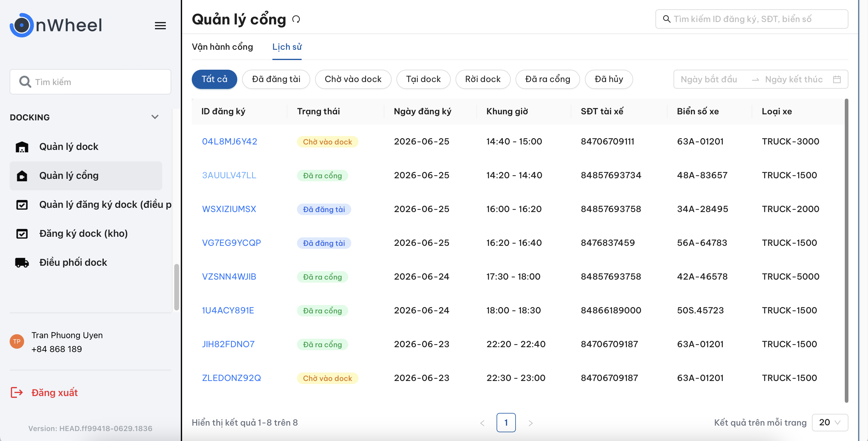Open Quản lý dock warehouse icon

tap(22, 147)
